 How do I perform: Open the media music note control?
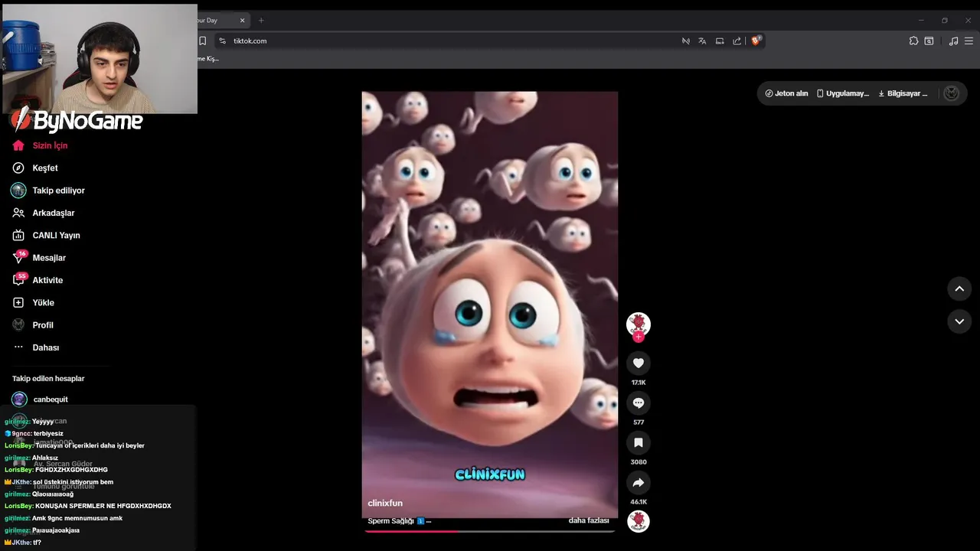coord(953,41)
